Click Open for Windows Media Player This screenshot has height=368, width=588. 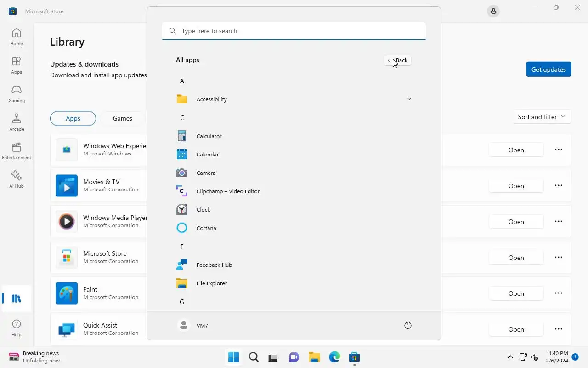(x=516, y=222)
